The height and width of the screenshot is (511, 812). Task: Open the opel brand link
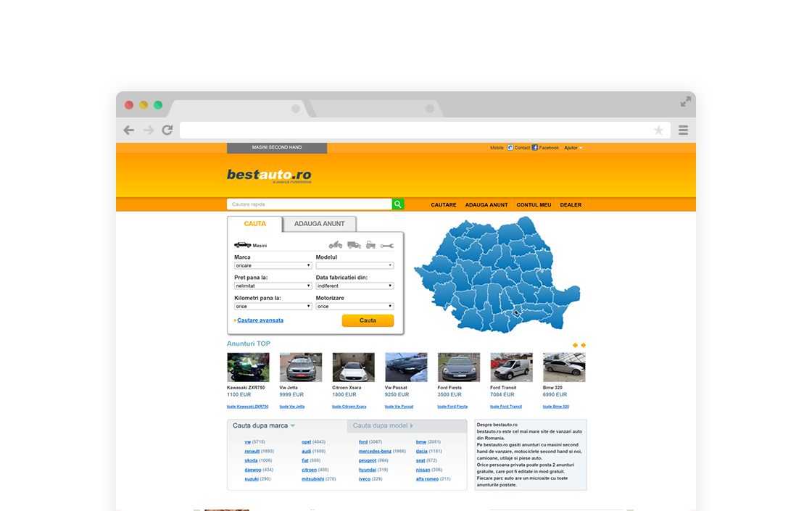(x=307, y=442)
